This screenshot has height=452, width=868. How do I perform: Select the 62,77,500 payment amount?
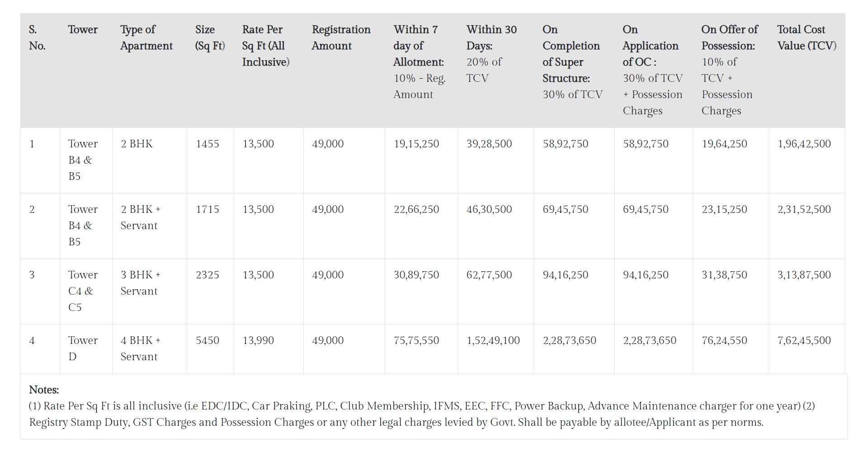[x=489, y=275]
